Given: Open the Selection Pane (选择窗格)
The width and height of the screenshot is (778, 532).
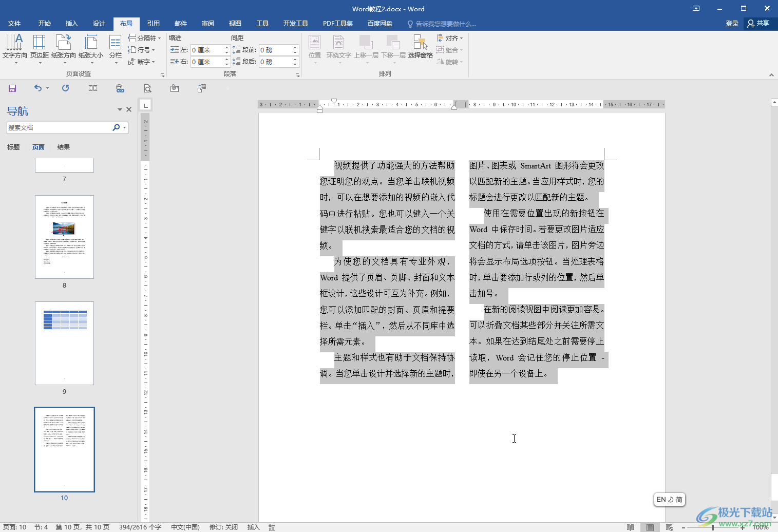Looking at the screenshot, I should click(x=421, y=47).
